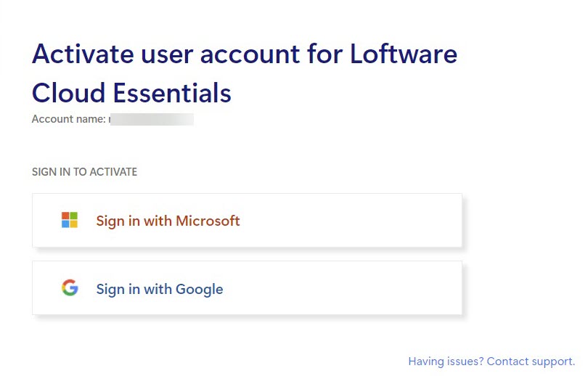Click the word 'Microsoft' in the sign-in button
588x376 pixels.
click(207, 221)
